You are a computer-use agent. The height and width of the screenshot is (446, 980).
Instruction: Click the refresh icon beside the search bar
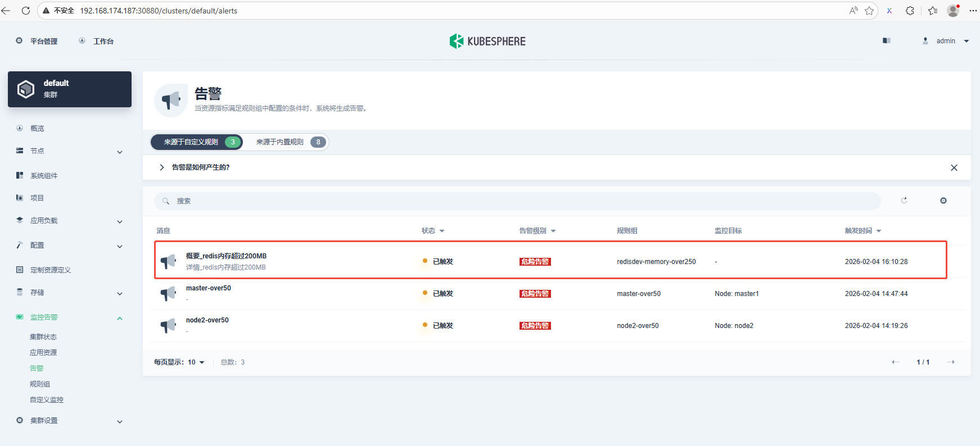904,201
